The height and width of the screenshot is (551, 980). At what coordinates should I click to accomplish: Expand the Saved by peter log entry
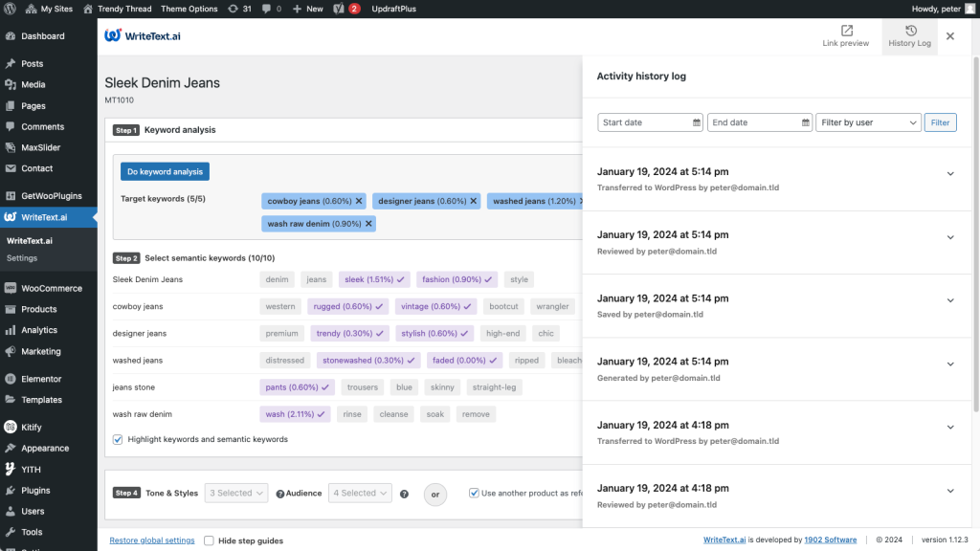pos(950,300)
